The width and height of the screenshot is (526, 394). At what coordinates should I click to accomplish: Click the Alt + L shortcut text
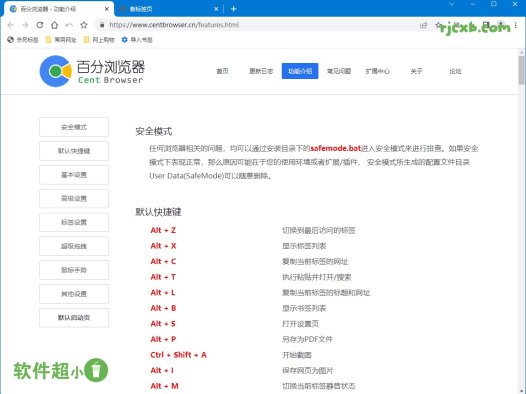click(163, 293)
